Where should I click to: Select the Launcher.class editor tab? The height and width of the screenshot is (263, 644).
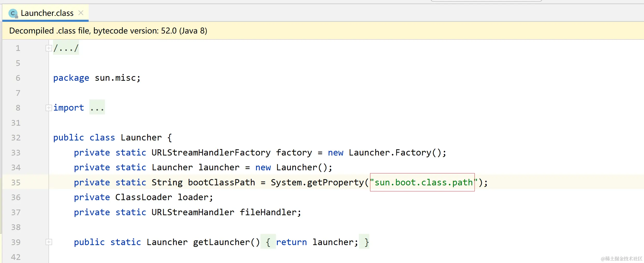(46, 13)
